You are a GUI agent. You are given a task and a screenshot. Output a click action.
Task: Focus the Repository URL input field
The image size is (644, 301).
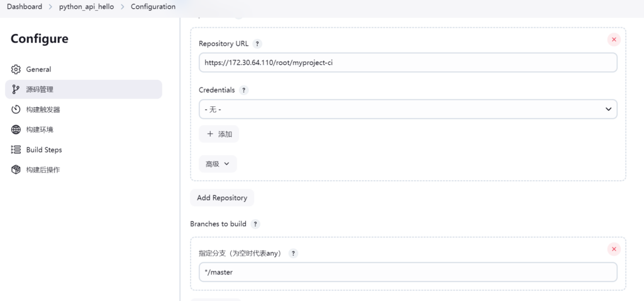tap(408, 63)
